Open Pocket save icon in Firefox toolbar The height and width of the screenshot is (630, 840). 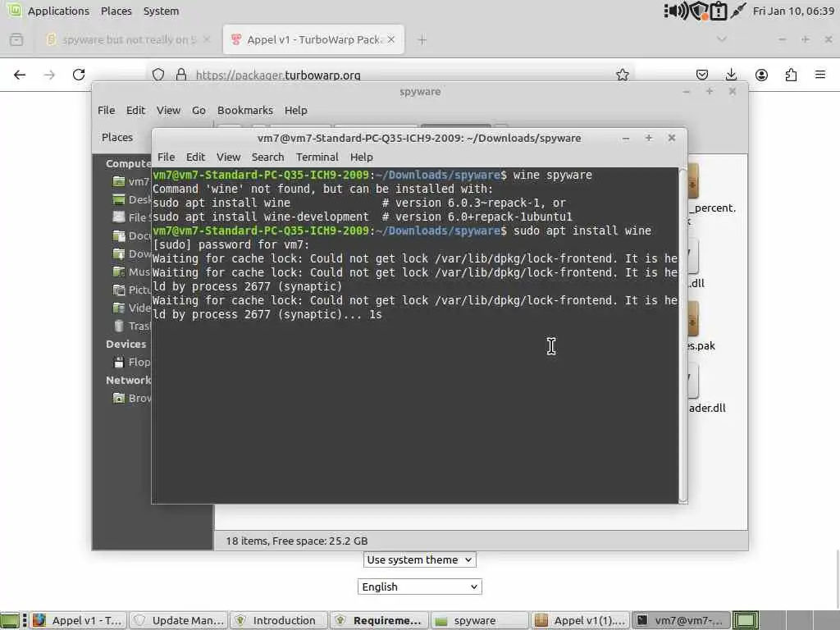702,75
